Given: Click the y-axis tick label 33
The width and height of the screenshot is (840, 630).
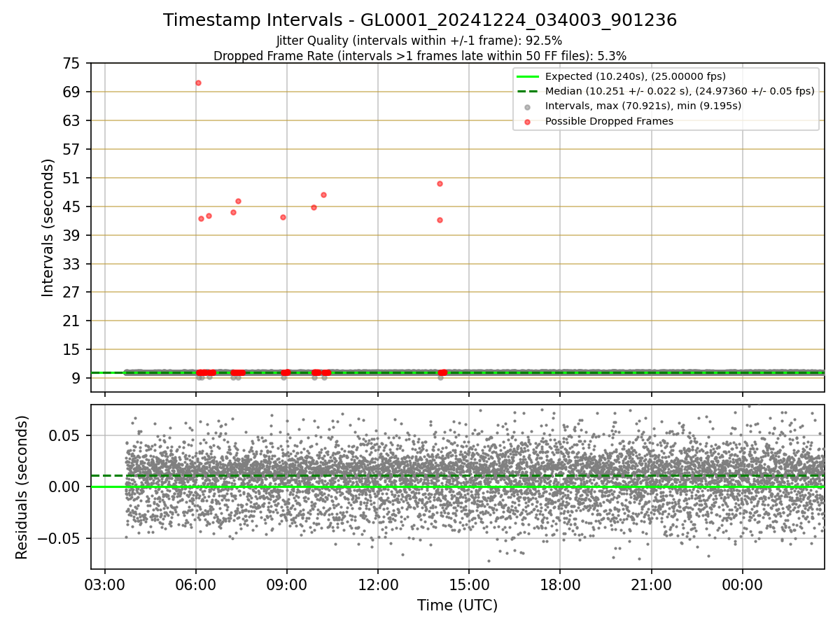Looking at the screenshot, I should 71,264.
